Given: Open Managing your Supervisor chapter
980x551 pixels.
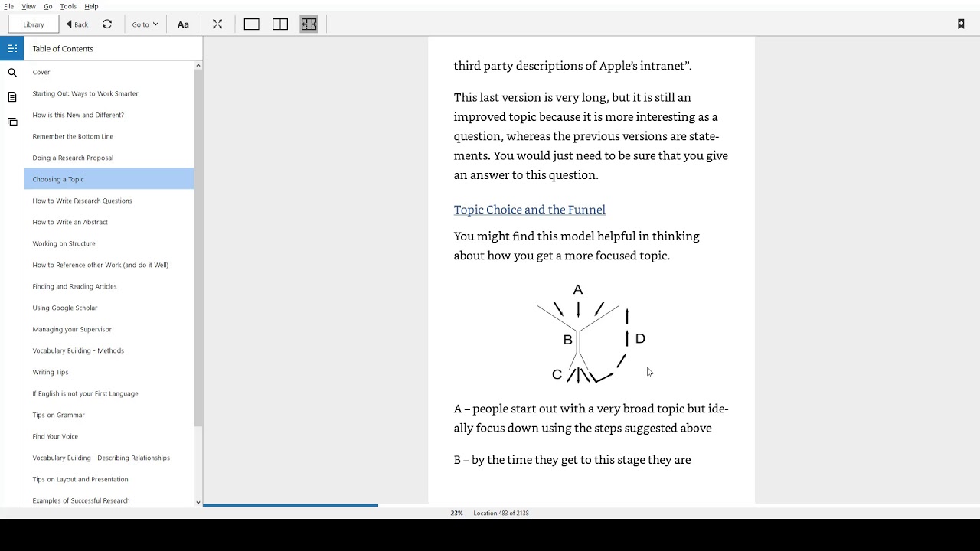Looking at the screenshot, I should (109, 329).
